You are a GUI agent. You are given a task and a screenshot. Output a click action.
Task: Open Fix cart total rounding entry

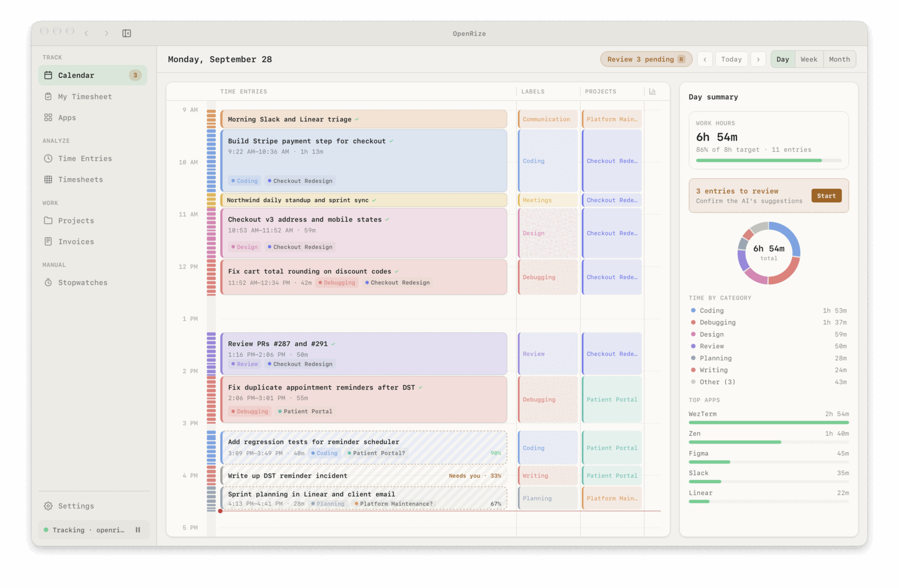click(x=364, y=277)
